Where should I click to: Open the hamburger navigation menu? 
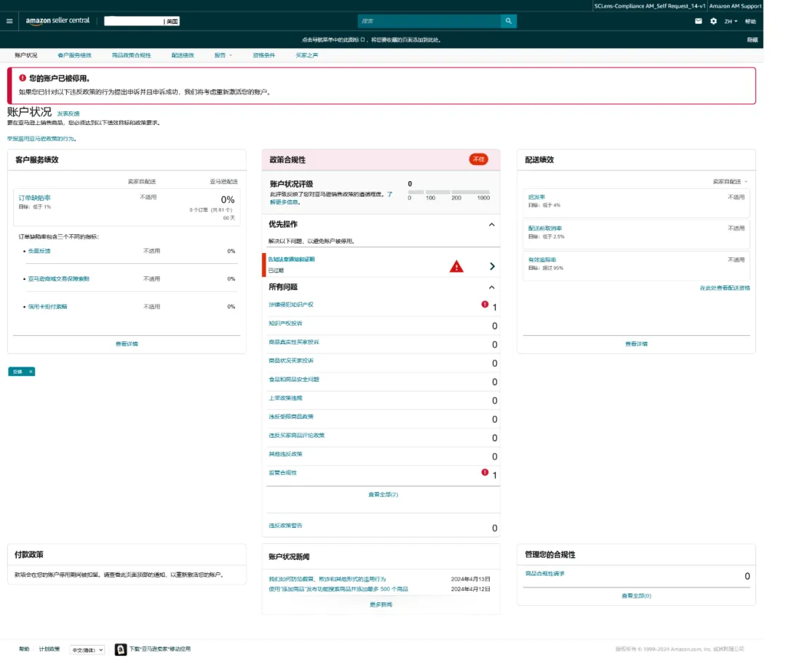[x=9, y=21]
